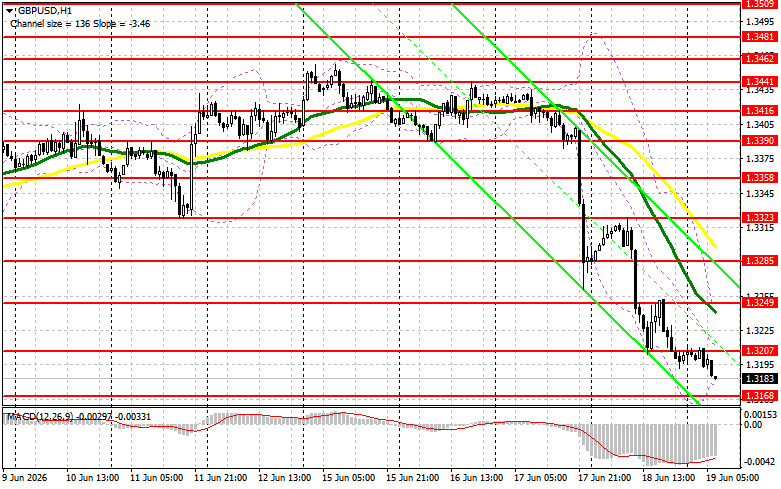Select the 1.3495 price axis value
The height and width of the screenshot is (489, 781).
tap(761, 21)
